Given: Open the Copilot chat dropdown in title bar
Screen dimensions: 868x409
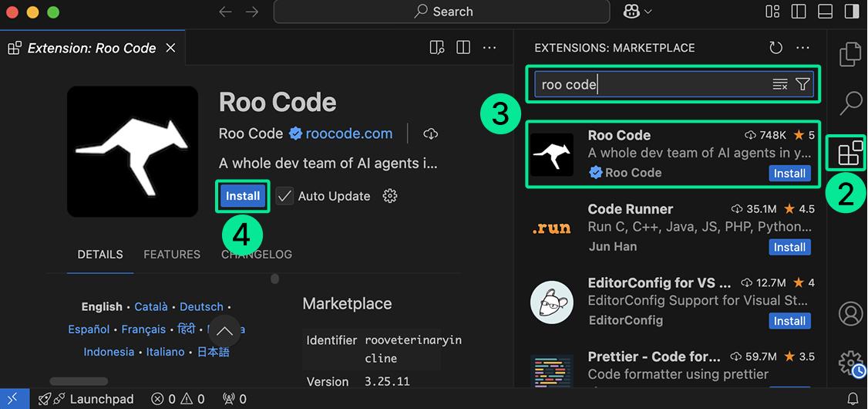Looking at the screenshot, I should pyautogui.click(x=637, y=12).
